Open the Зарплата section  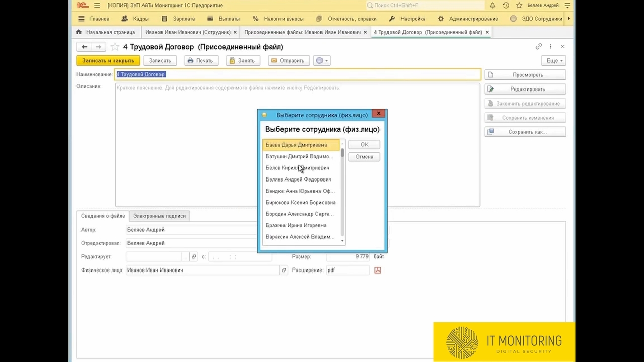[178, 19]
